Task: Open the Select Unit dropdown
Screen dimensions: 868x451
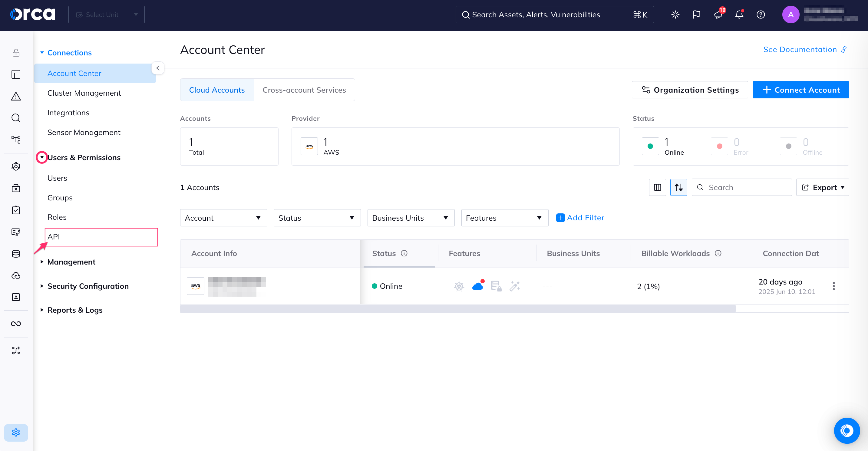Action: pos(107,15)
